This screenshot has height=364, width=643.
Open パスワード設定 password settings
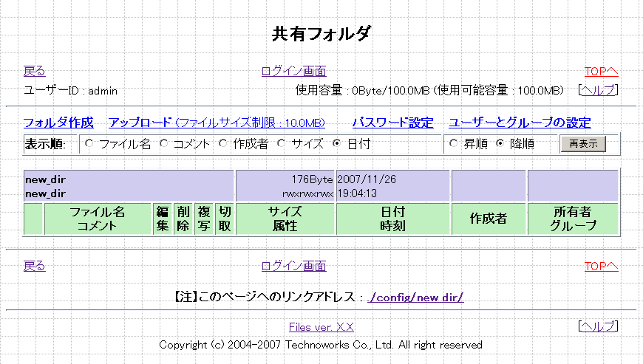pyautogui.click(x=392, y=123)
